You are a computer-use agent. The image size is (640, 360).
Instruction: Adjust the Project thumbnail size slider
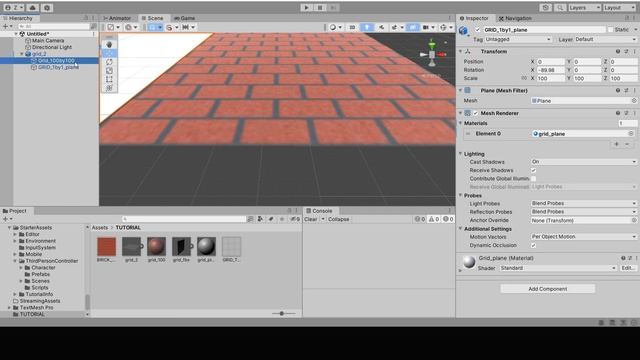pos(282,313)
